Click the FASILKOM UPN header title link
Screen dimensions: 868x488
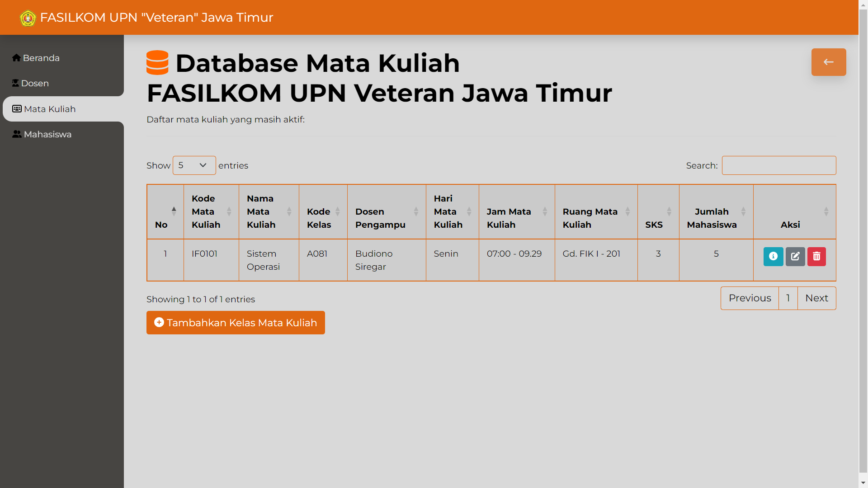pos(156,18)
